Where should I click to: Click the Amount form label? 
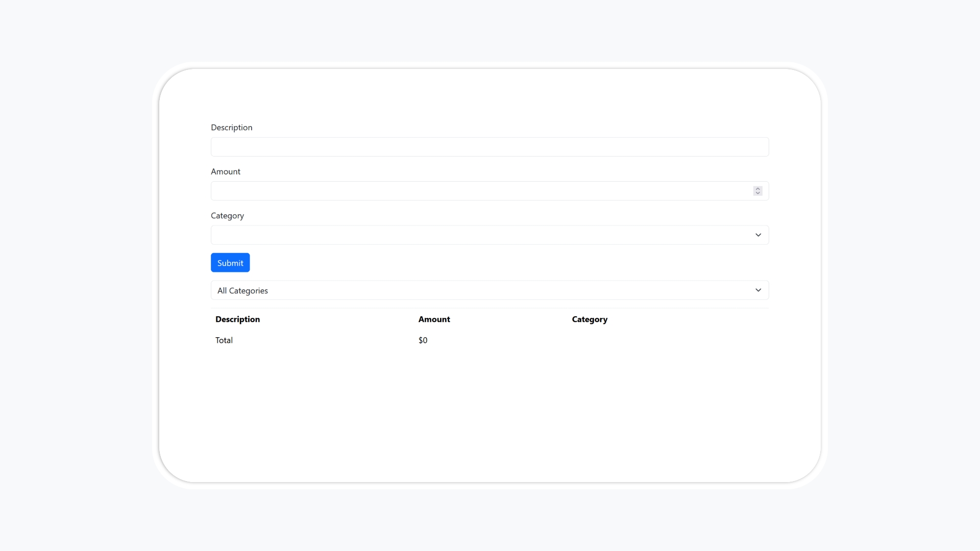click(225, 171)
